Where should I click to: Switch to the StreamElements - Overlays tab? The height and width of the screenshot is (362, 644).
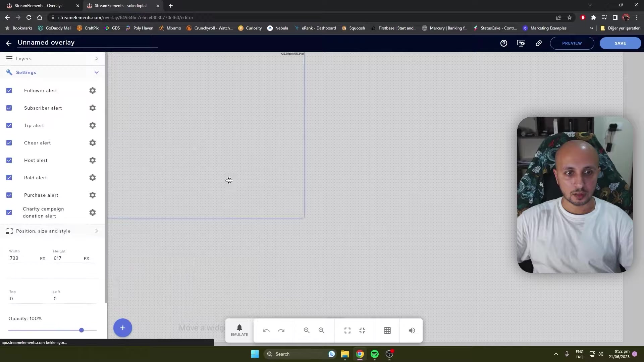pos(39,6)
